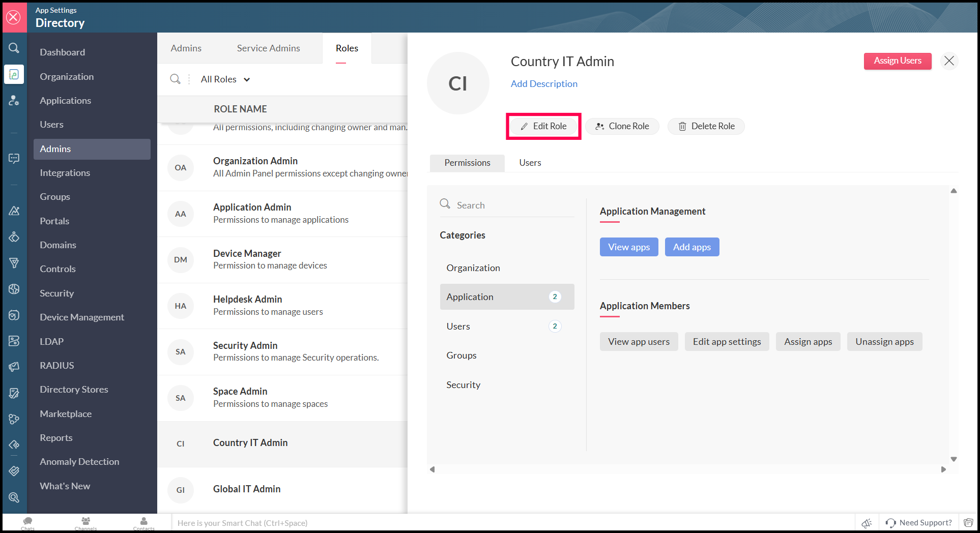Select the Organization permission category
The image size is (980, 533).
click(x=473, y=268)
